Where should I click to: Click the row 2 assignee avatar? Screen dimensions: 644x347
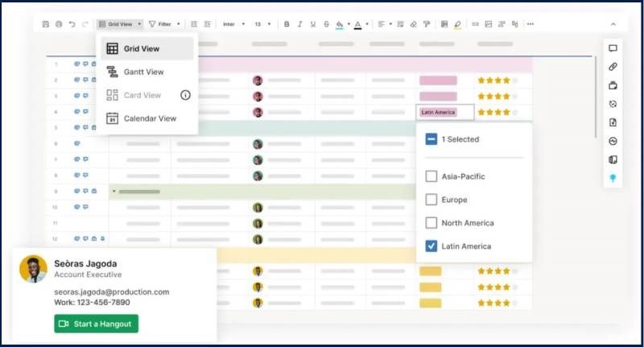(x=258, y=81)
